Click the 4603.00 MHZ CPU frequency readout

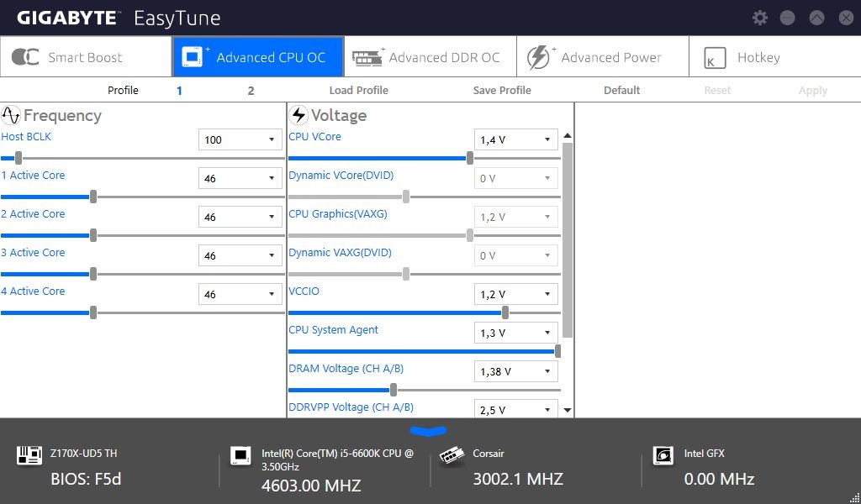311,486
